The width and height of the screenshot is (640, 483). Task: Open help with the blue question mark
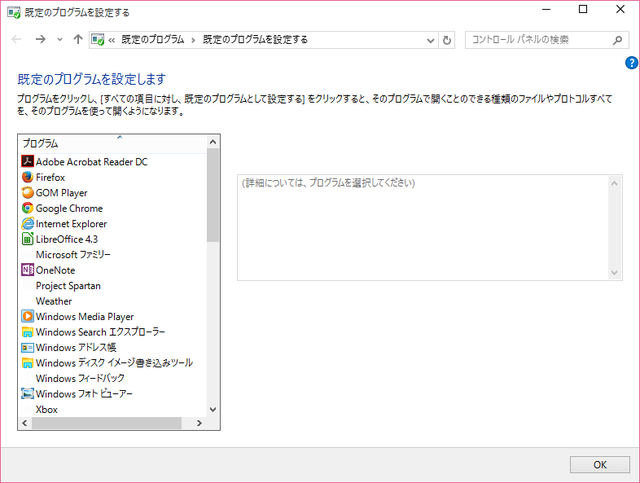(631, 62)
